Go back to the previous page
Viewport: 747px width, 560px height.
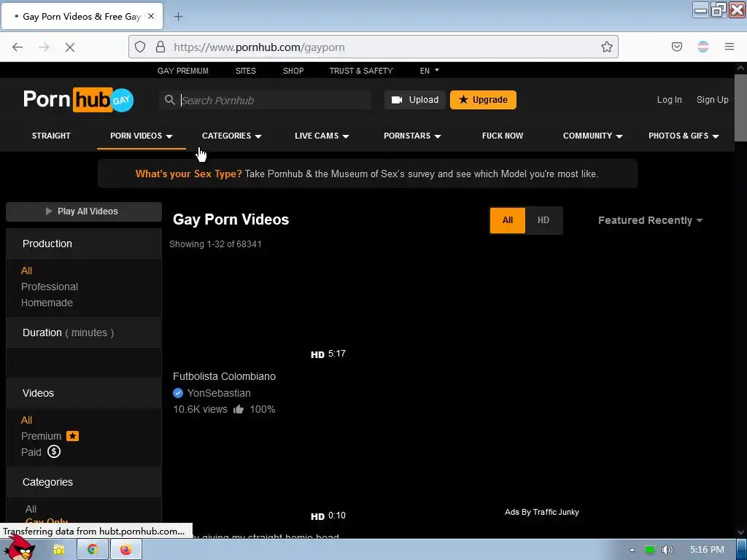point(18,47)
